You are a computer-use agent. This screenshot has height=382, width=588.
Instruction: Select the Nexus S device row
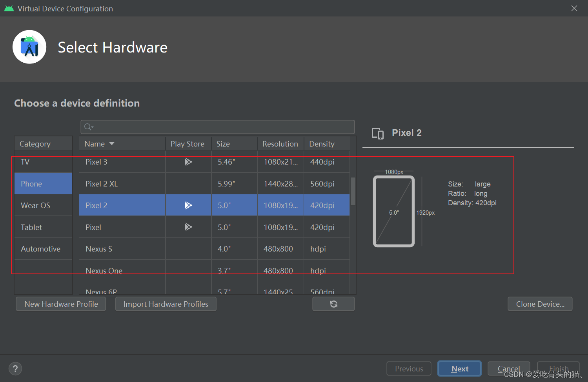pyautogui.click(x=214, y=249)
